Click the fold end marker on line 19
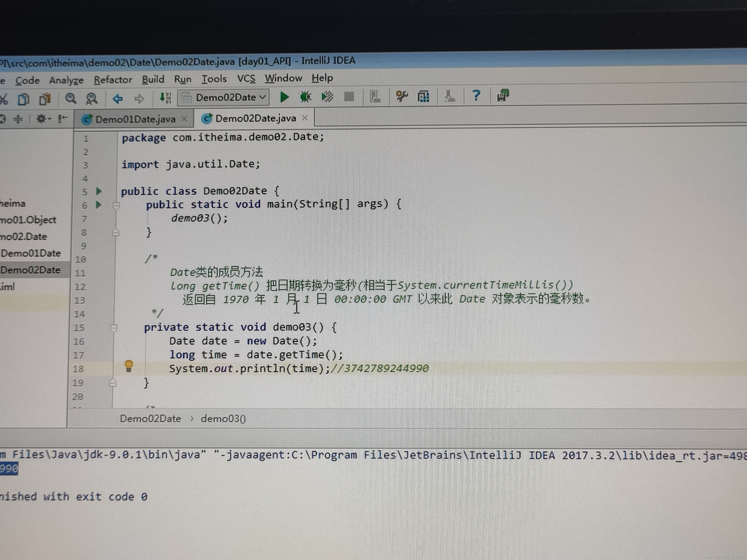This screenshot has height=560, width=747. pyautogui.click(x=113, y=383)
